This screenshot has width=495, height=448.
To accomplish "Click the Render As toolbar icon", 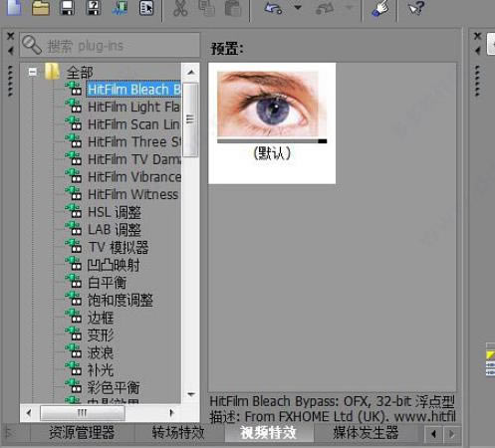I will (120, 7).
